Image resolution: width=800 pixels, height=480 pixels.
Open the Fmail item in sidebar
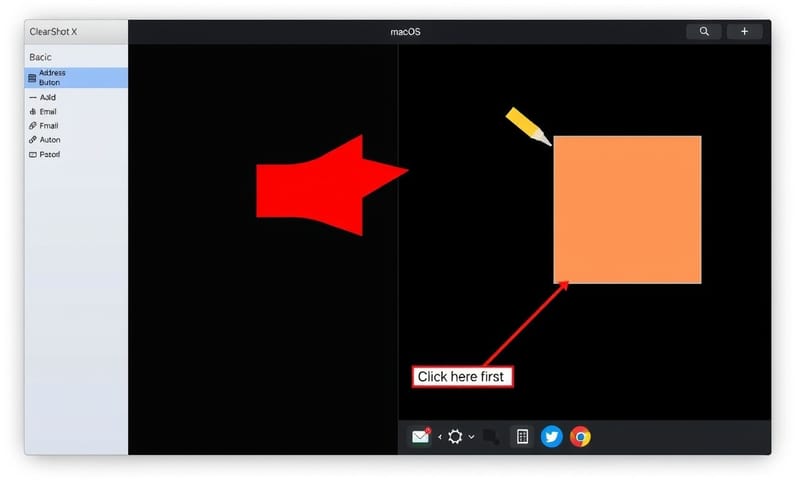tap(48, 126)
